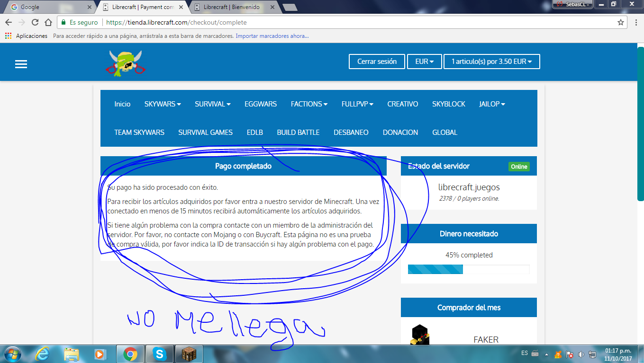Open the TEAM SKYWARS category
This screenshot has width=644, height=363.
[139, 133]
